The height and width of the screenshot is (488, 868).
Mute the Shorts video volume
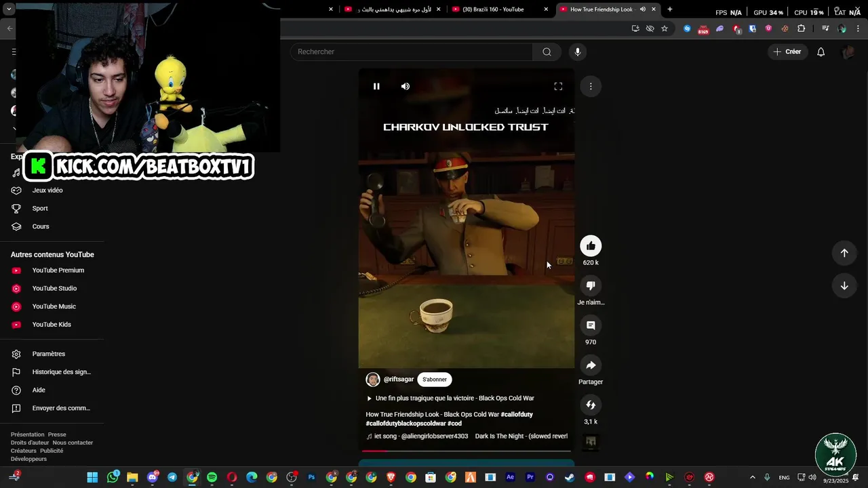click(405, 86)
